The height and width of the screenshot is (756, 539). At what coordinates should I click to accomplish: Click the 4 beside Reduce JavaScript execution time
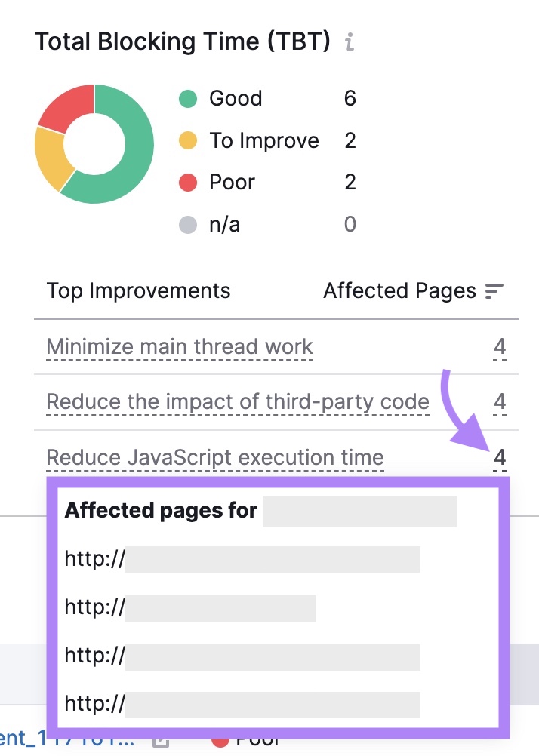[499, 457]
